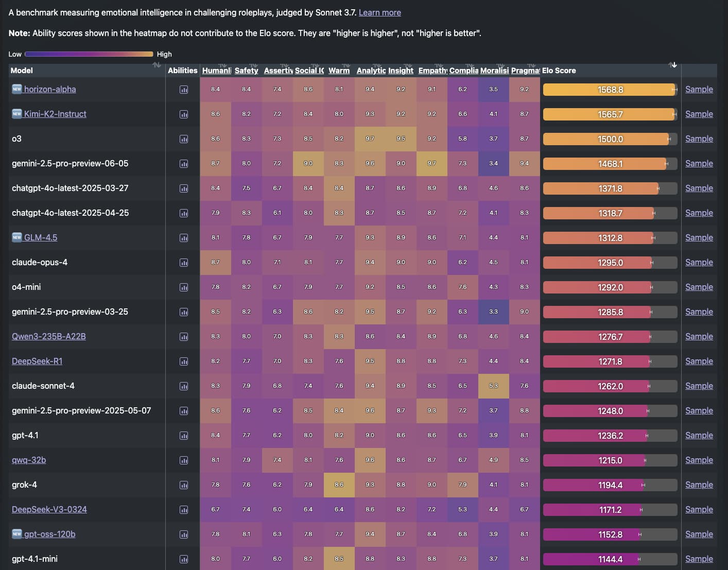Click abilities chart icon for claude-opus-4
The width and height of the screenshot is (728, 570).
(183, 263)
